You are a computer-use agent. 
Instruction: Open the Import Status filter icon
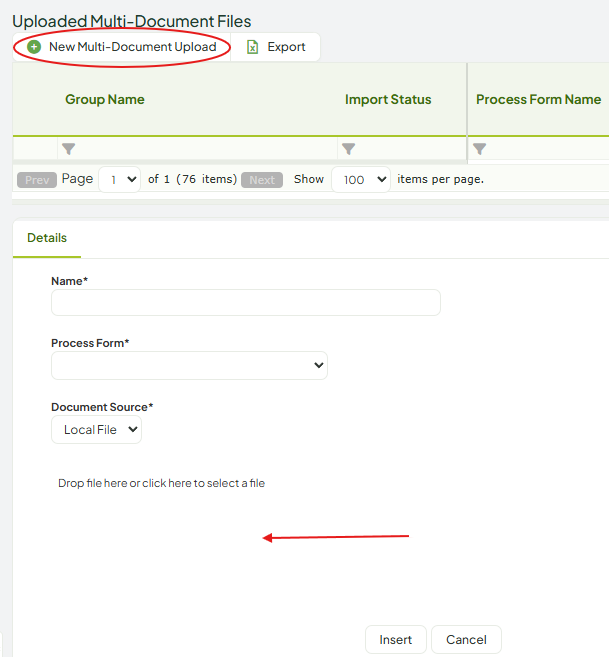point(348,149)
